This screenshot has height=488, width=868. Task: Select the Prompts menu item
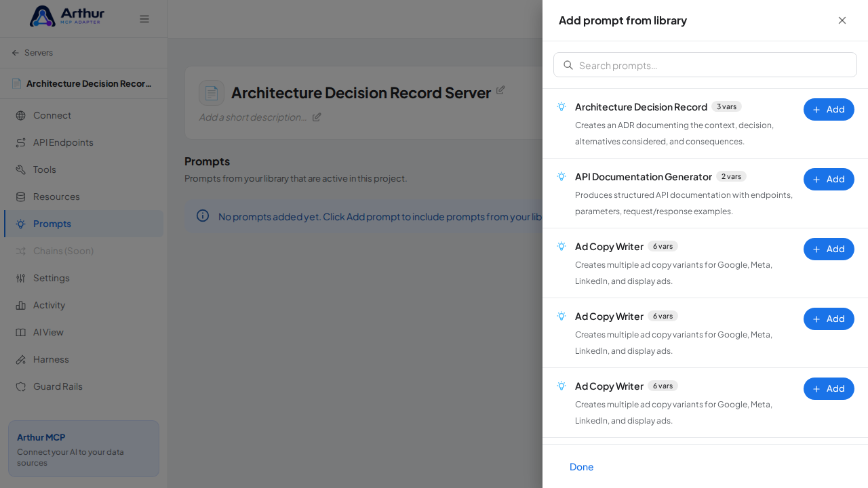[x=83, y=224]
